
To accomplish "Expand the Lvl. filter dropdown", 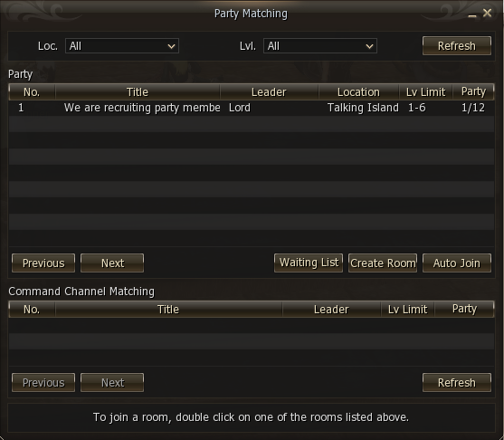I will 320,46.
